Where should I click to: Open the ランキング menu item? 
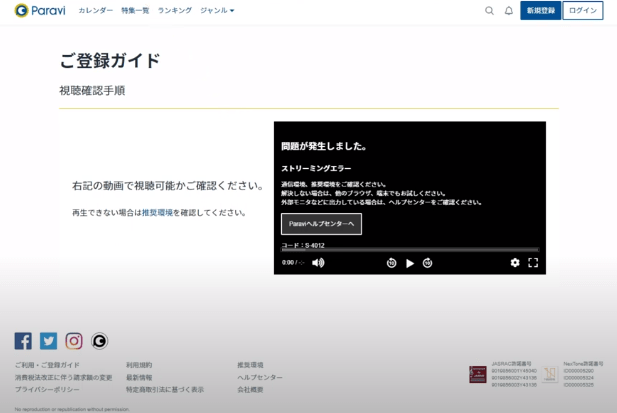coord(175,11)
